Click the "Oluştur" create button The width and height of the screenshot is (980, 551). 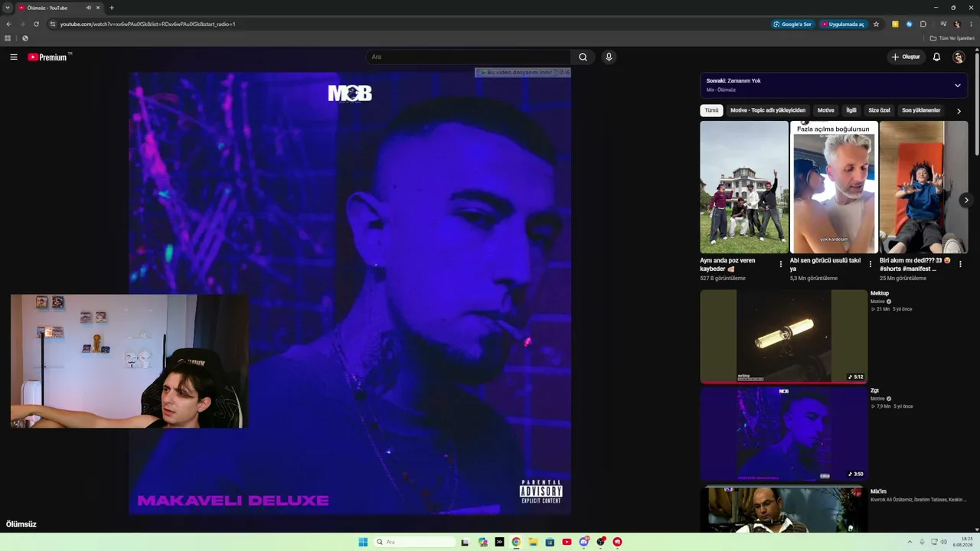coord(906,57)
